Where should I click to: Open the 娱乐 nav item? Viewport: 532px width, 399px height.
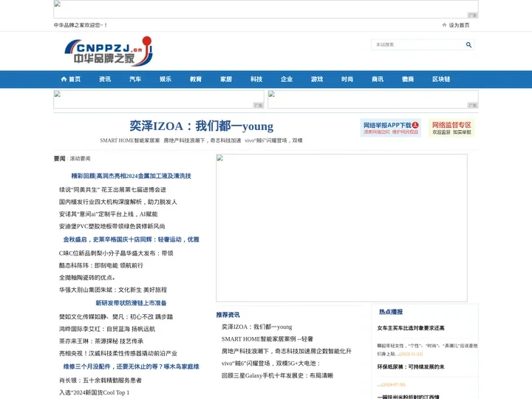pos(166,79)
